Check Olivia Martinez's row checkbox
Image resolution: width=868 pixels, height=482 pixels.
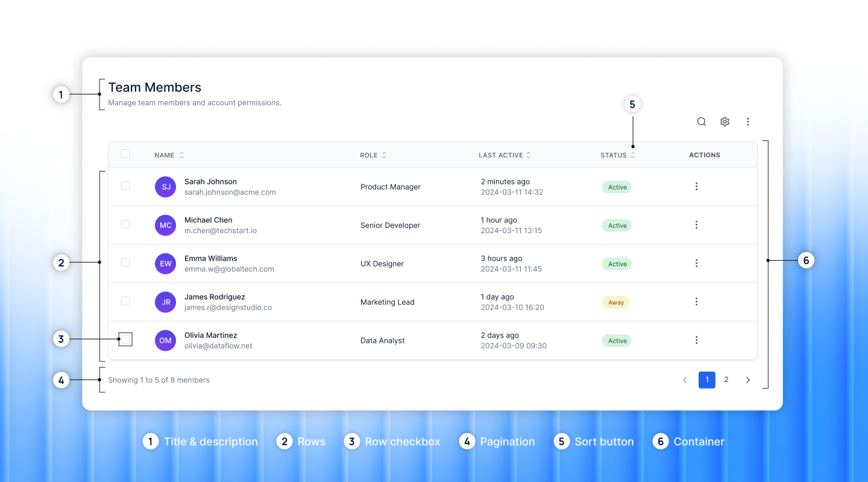point(125,339)
